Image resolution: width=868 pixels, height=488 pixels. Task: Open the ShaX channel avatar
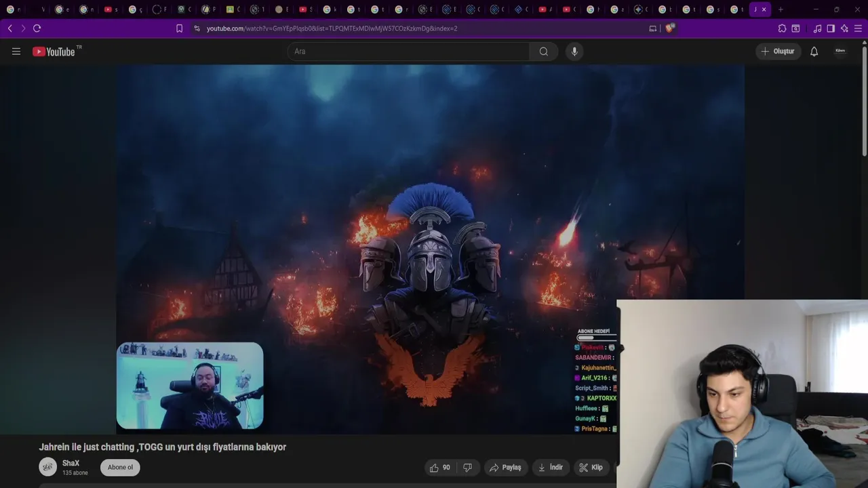click(47, 467)
